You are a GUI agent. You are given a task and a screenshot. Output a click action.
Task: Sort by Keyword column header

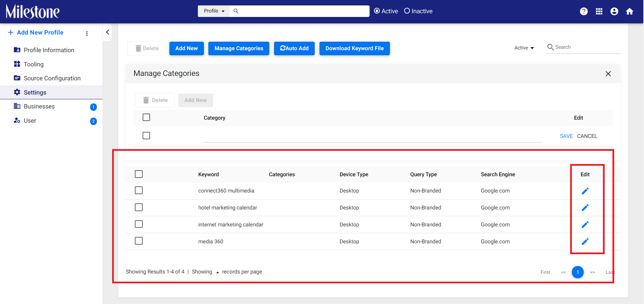point(208,175)
